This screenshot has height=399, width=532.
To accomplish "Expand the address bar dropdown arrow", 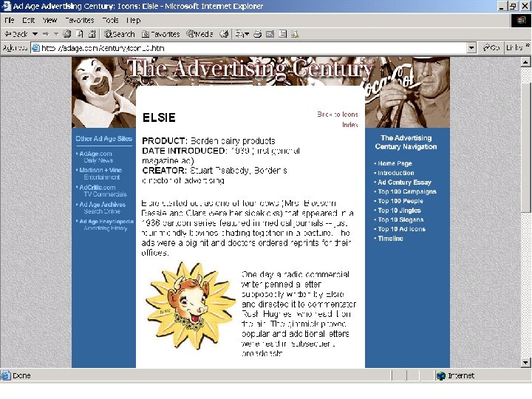I will tap(471, 48).
